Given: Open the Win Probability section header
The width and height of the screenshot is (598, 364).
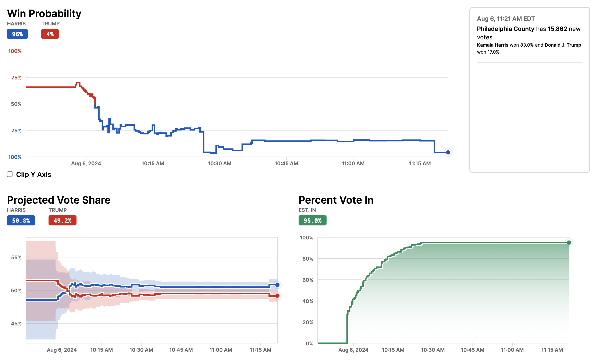Looking at the screenshot, I should coord(45,14).
